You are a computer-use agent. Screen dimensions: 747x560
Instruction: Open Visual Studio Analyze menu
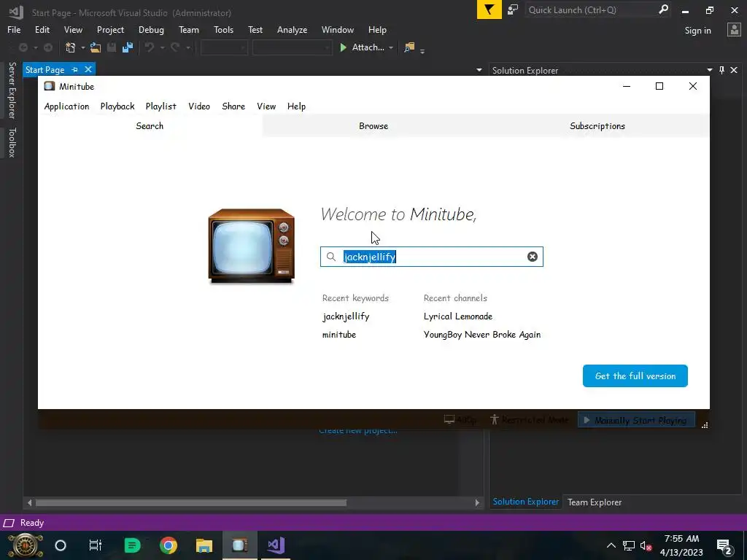[292, 29]
